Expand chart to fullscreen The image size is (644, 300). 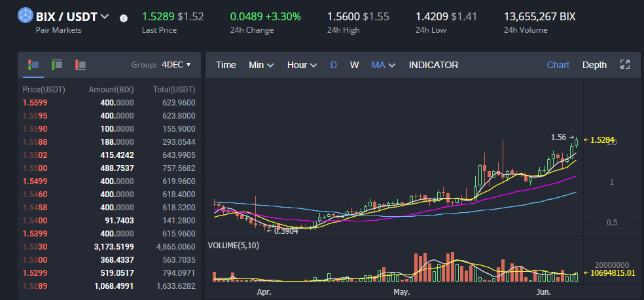pyautogui.click(x=624, y=65)
